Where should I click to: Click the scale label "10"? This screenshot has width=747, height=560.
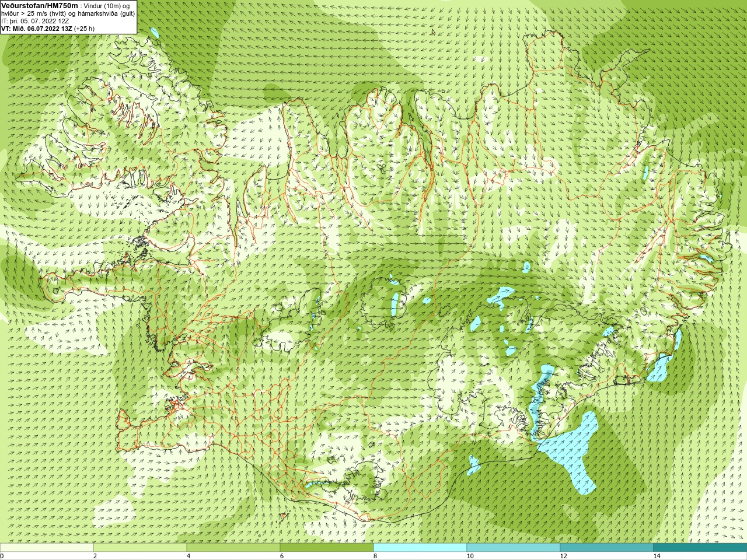(470, 556)
